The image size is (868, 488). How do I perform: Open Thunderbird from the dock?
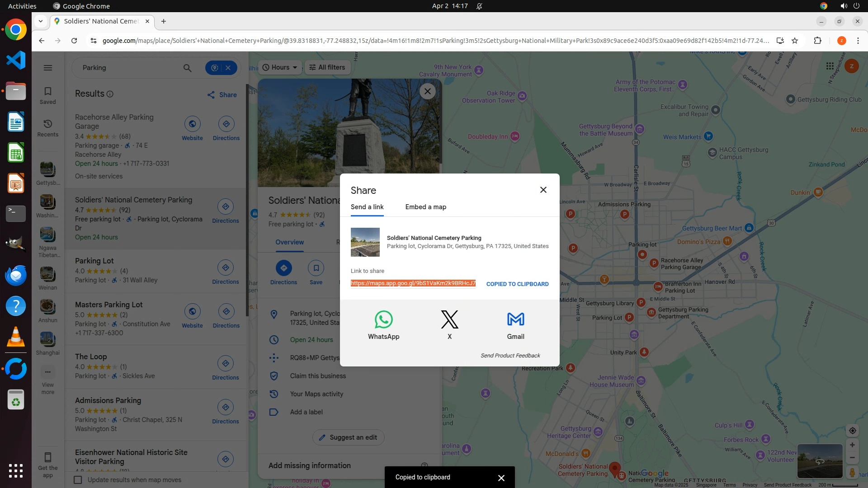tap(16, 275)
